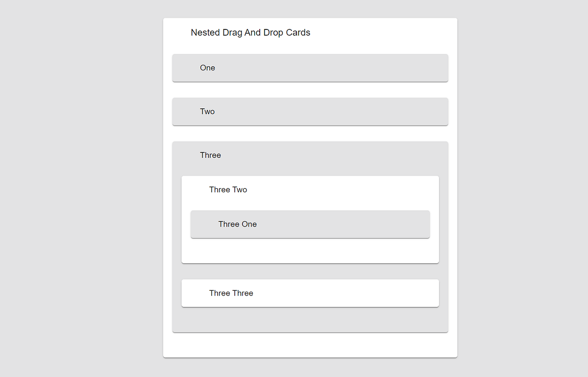Click the text label Three
The image size is (588, 377).
point(210,155)
